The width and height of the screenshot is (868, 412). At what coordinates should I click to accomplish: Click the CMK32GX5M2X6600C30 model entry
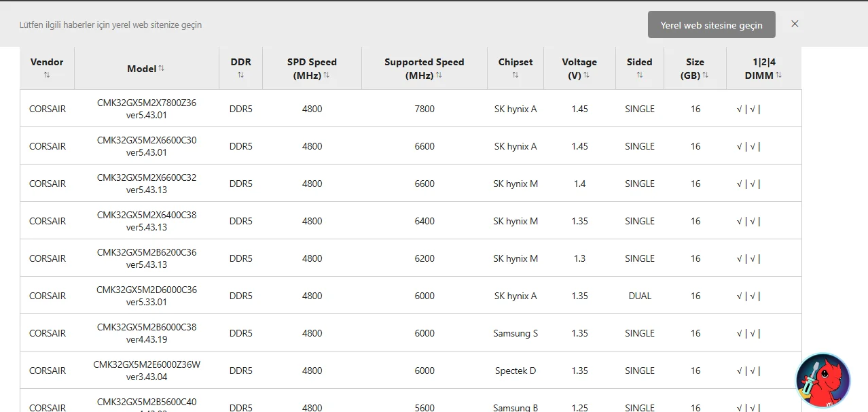(x=147, y=146)
